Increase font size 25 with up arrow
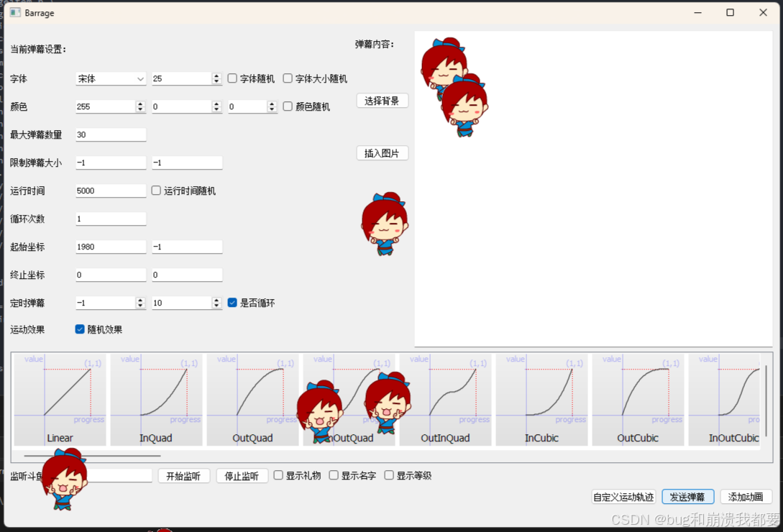Image resolution: width=783 pixels, height=532 pixels. click(216, 76)
